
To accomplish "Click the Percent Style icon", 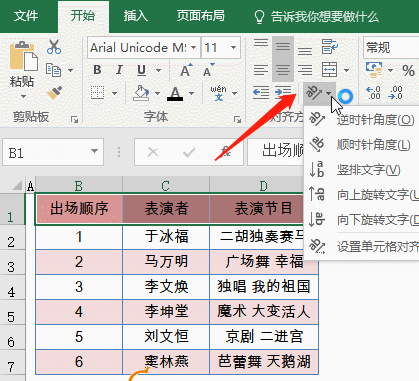I will click(408, 70).
